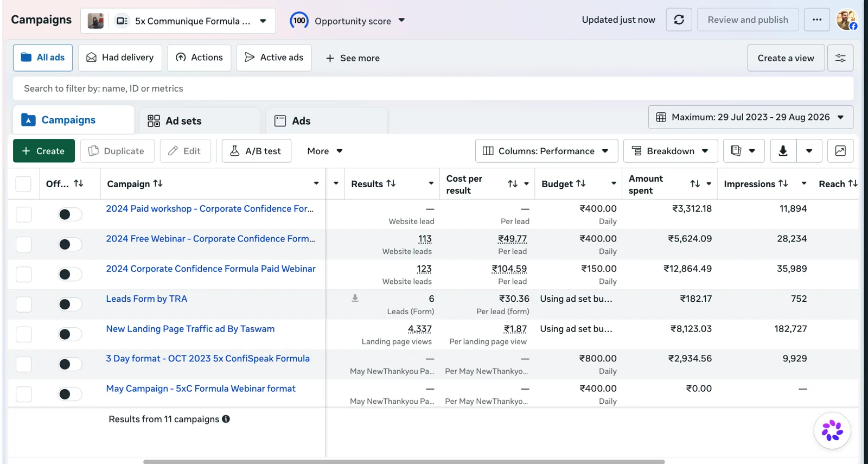Expand the Opportunity score dropdown
Image resolution: width=868 pixels, height=464 pixels.
coord(401,20)
